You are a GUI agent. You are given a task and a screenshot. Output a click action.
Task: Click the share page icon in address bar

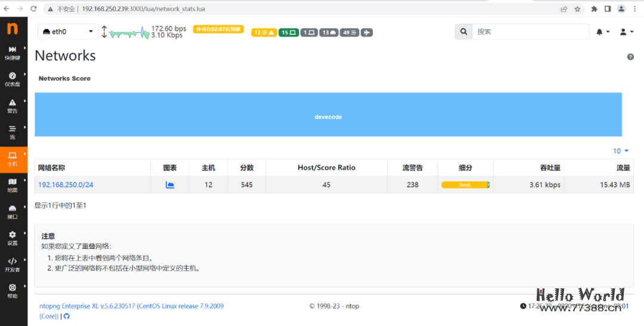(564, 8)
